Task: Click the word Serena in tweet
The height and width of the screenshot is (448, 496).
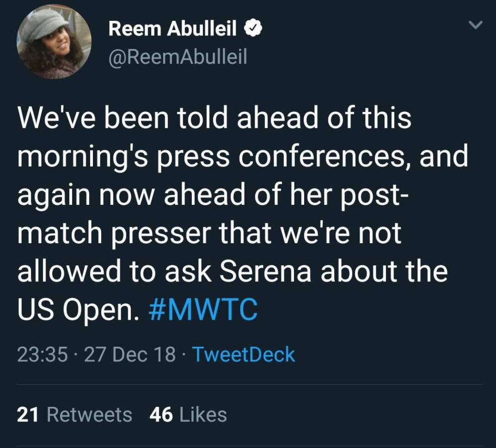Action: point(266,272)
